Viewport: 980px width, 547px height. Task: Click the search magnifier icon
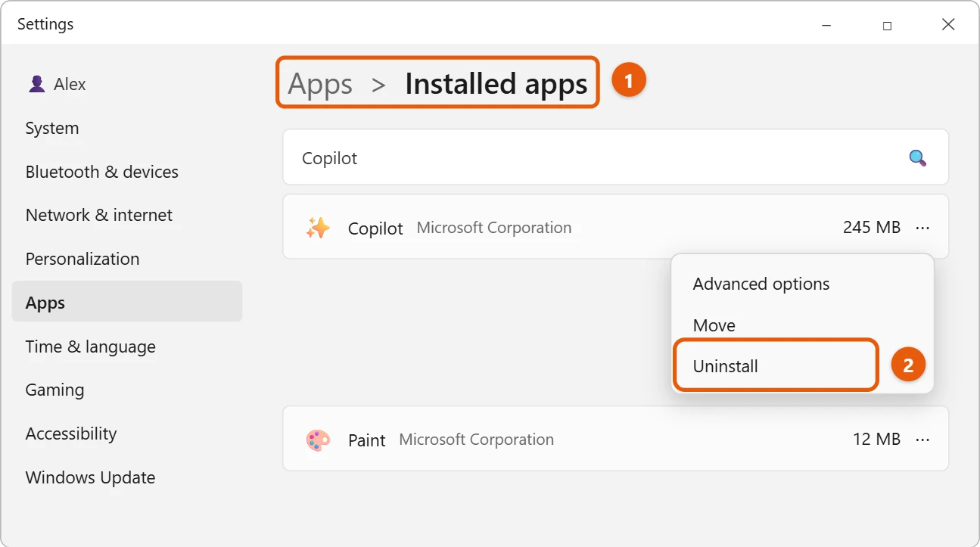[x=917, y=158]
